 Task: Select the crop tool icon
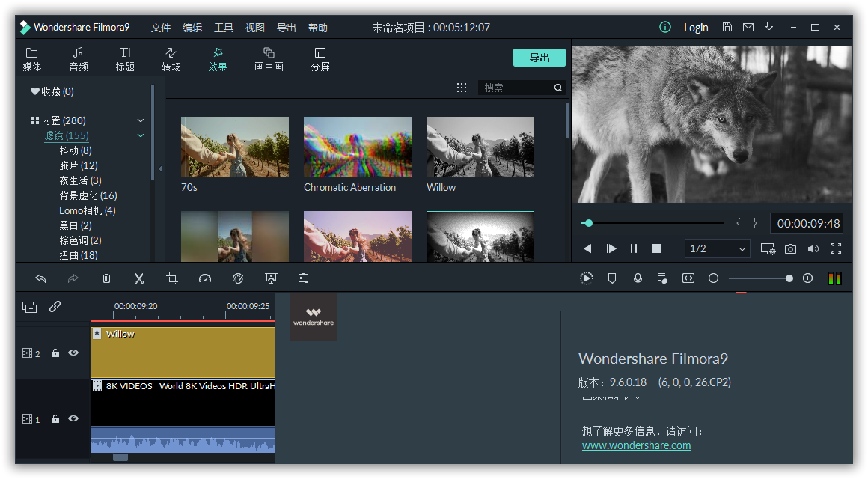pos(172,278)
